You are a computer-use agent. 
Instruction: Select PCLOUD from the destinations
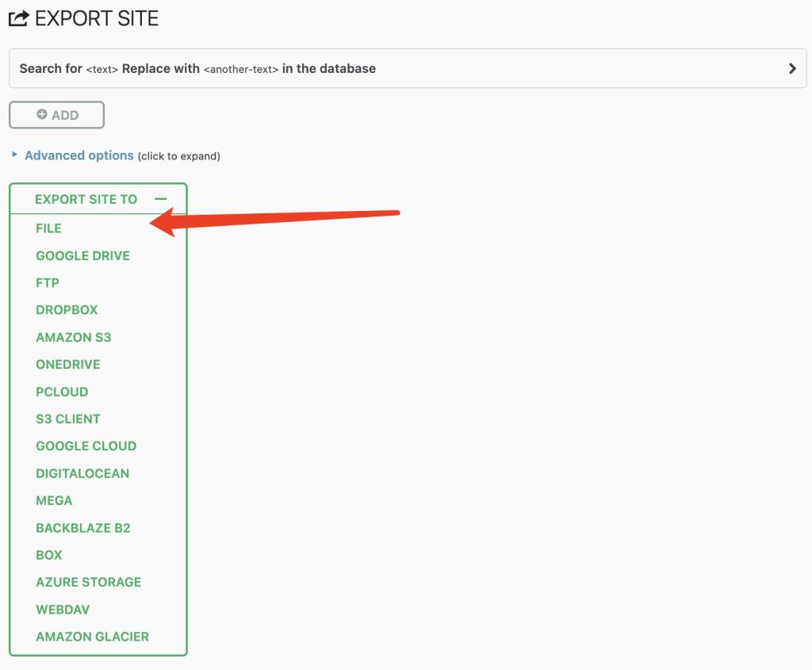62,391
